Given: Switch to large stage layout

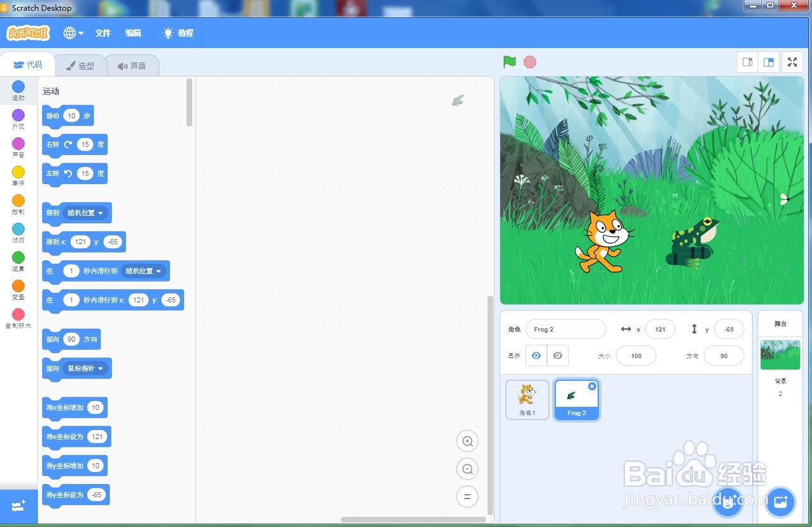Looking at the screenshot, I should click(x=768, y=62).
